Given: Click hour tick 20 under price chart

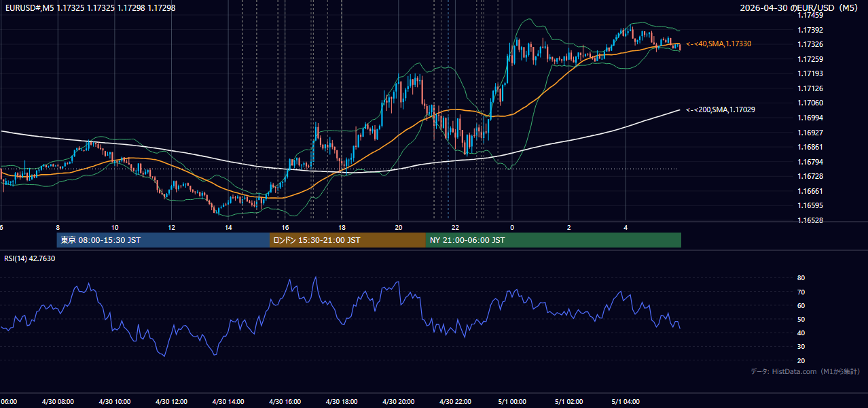Looking at the screenshot, I should [399, 227].
